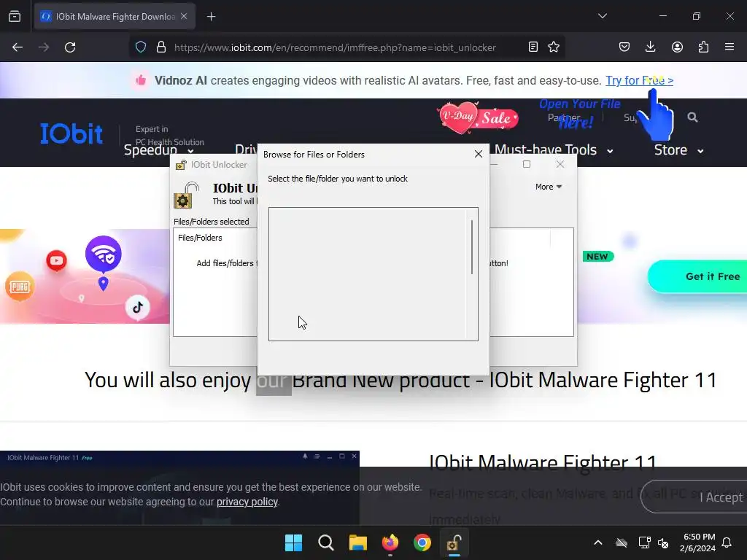Switch to IObit Unlocker taskbar icon

454,542
